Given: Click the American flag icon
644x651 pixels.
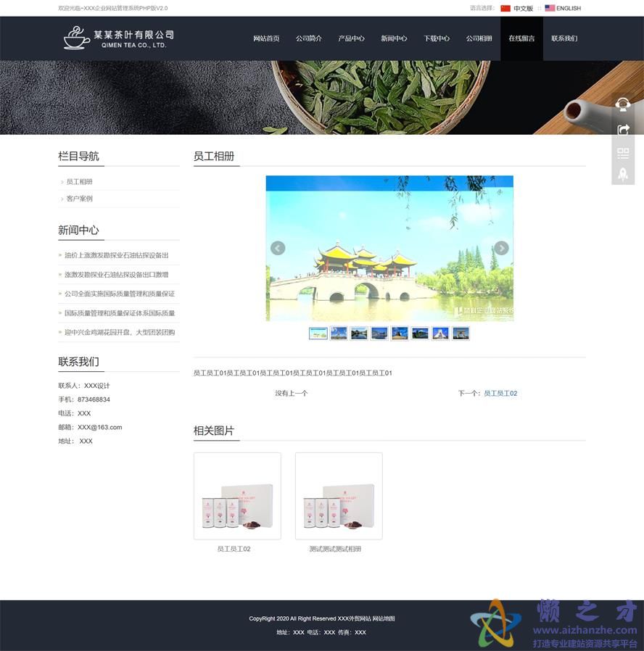Looking at the screenshot, I should tap(550, 8).
